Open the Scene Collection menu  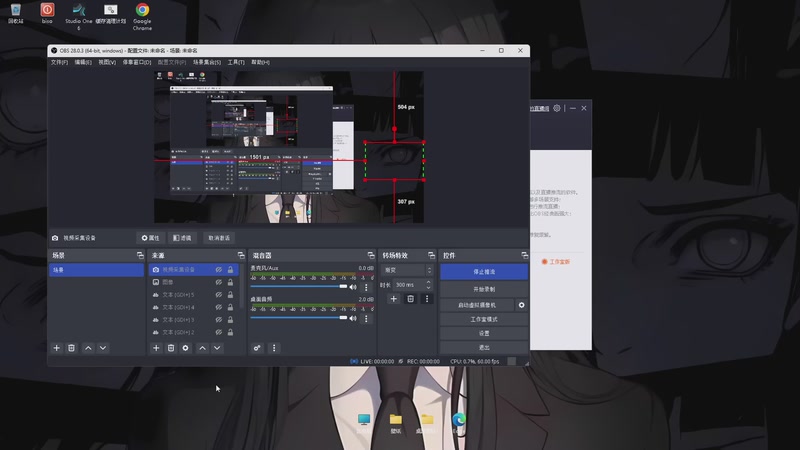pyautogui.click(x=207, y=62)
